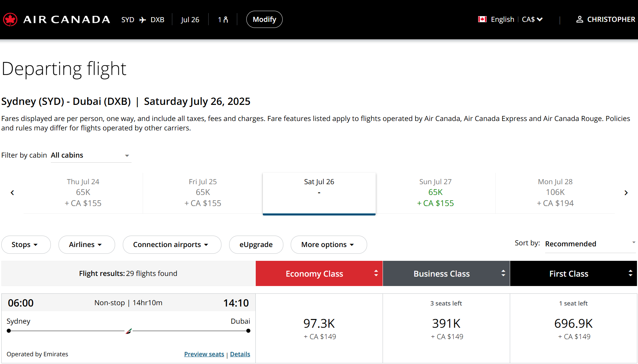Sort by Business Class column
Image resolution: width=638 pixels, height=364 pixels.
(446, 274)
